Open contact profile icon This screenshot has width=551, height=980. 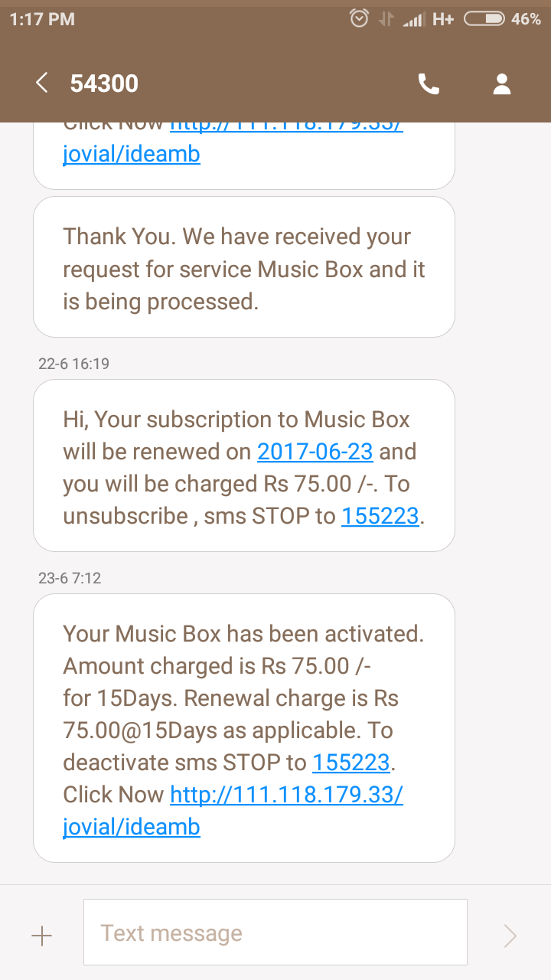pyautogui.click(x=502, y=84)
